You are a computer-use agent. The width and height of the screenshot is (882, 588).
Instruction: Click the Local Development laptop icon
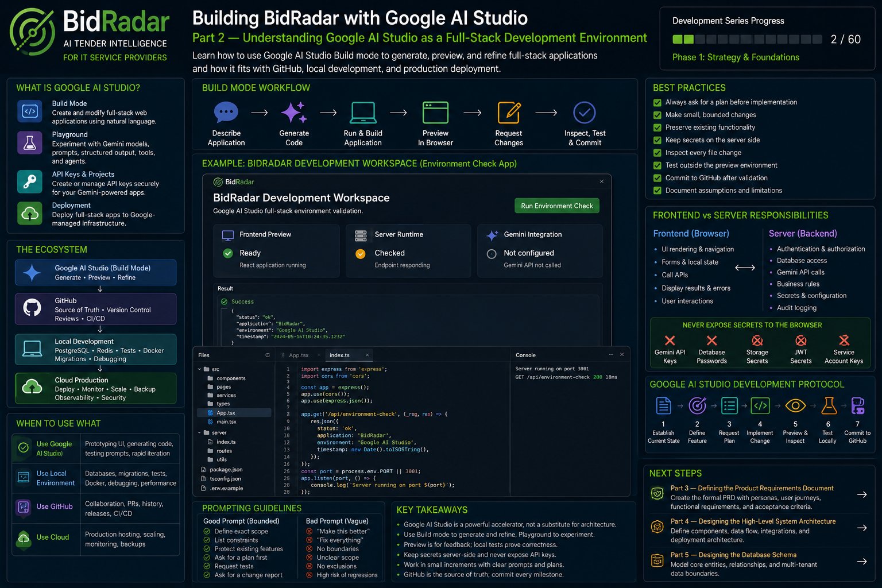click(x=32, y=349)
